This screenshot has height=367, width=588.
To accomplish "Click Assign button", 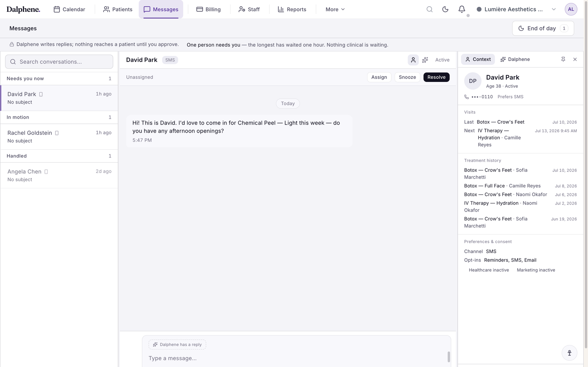I will 379,77.
